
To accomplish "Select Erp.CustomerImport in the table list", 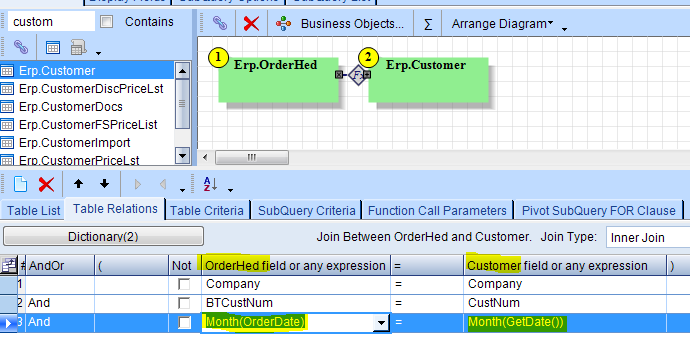I will (87, 143).
